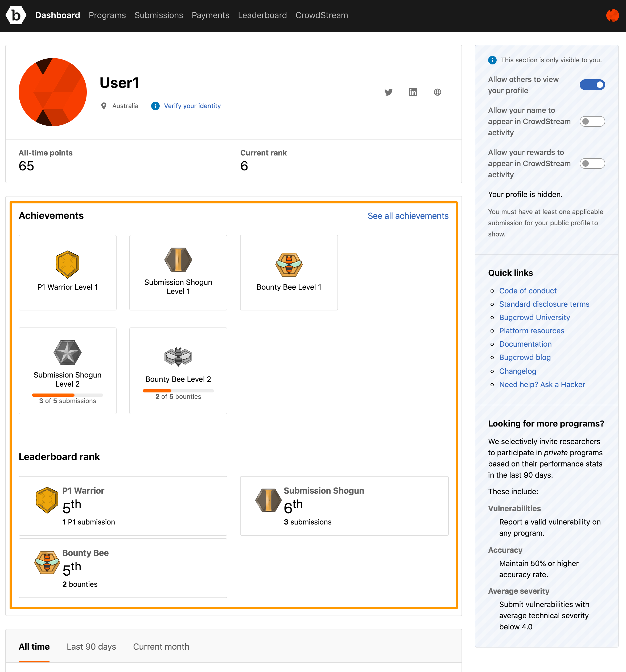
Task: Click Need help? Ask a Hacker link
Action: pyautogui.click(x=542, y=385)
